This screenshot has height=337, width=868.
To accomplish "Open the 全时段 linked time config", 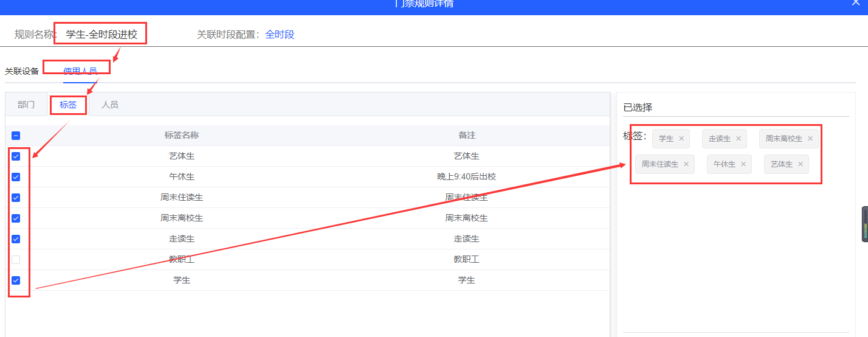I will 280,35.
